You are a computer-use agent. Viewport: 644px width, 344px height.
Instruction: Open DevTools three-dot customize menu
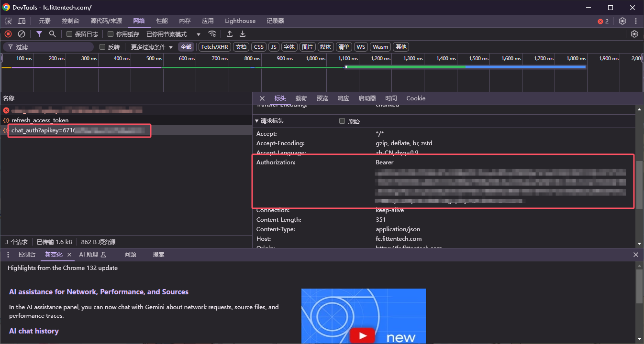pyautogui.click(x=636, y=21)
